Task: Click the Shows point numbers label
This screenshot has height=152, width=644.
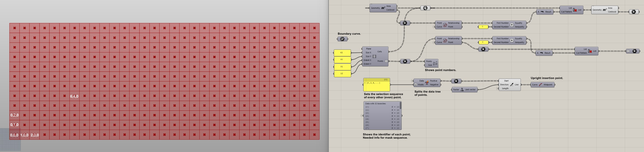Action: click(441, 70)
